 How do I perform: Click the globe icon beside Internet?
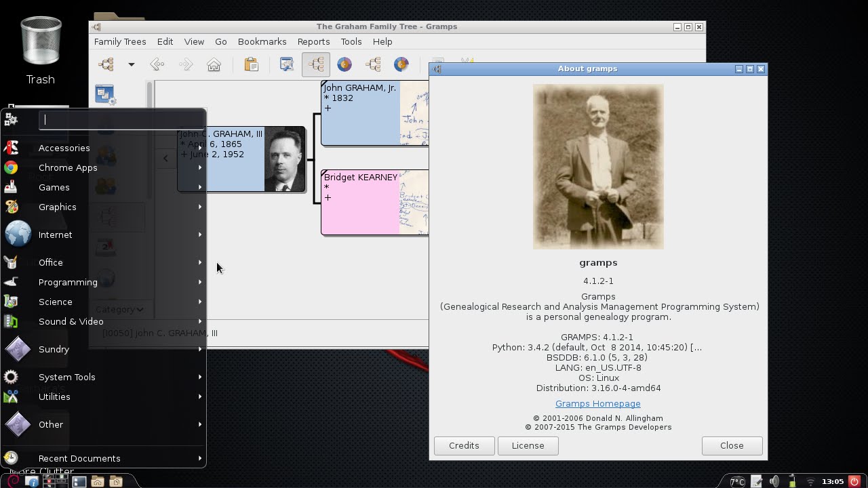18,235
